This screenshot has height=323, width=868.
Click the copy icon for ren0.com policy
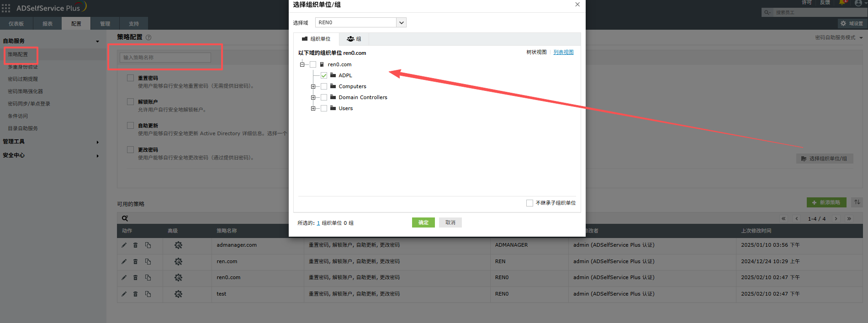(148, 278)
